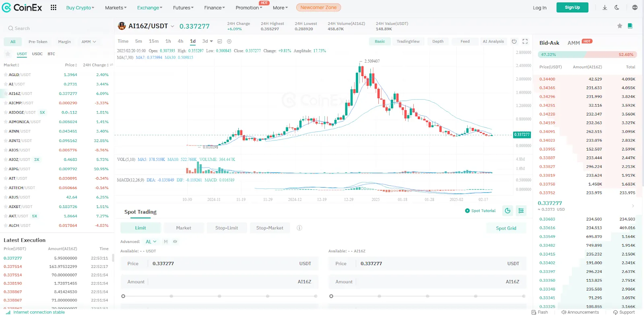Open the fee/pie chart icon in Spot Trading
Viewport: 644px width, 315px height.
[508, 211]
